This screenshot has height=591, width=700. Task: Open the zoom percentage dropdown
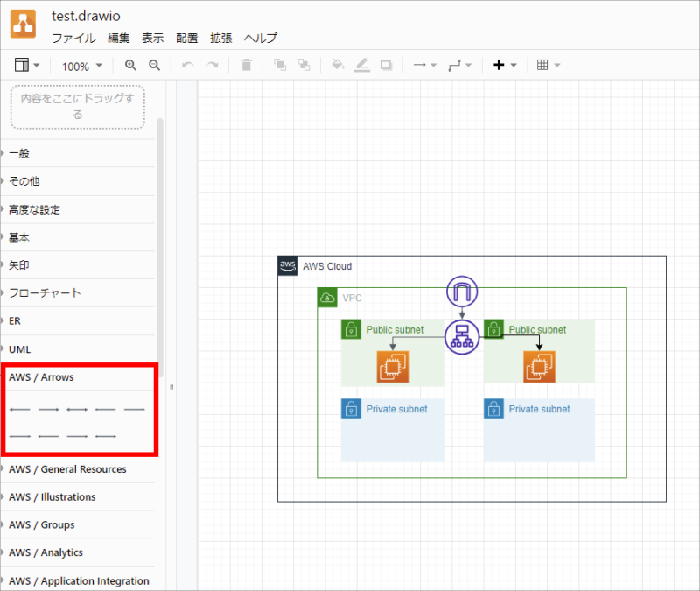pyautogui.click(x=81, y=65)
